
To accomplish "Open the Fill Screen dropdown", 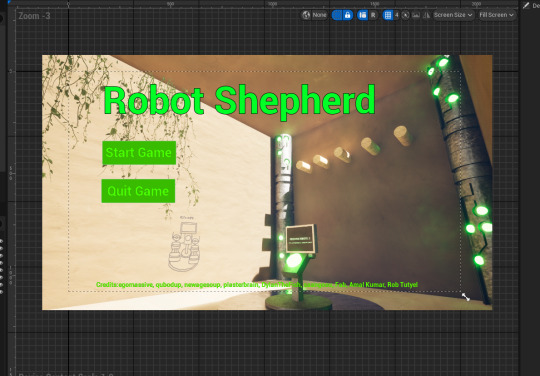I will [x=496, y=15].
